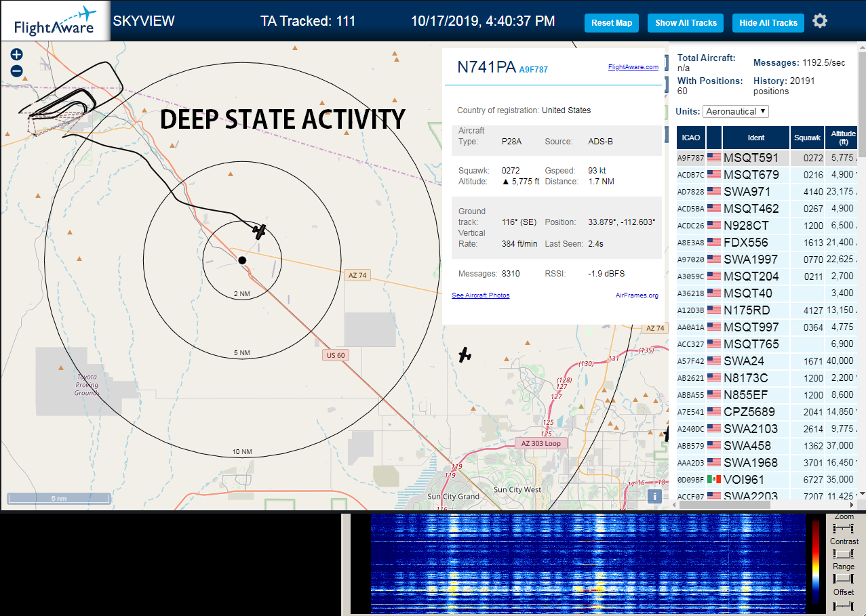866x616 pixels.
Task: Click the US flag in SWA971 row
Action: [714, 191]
